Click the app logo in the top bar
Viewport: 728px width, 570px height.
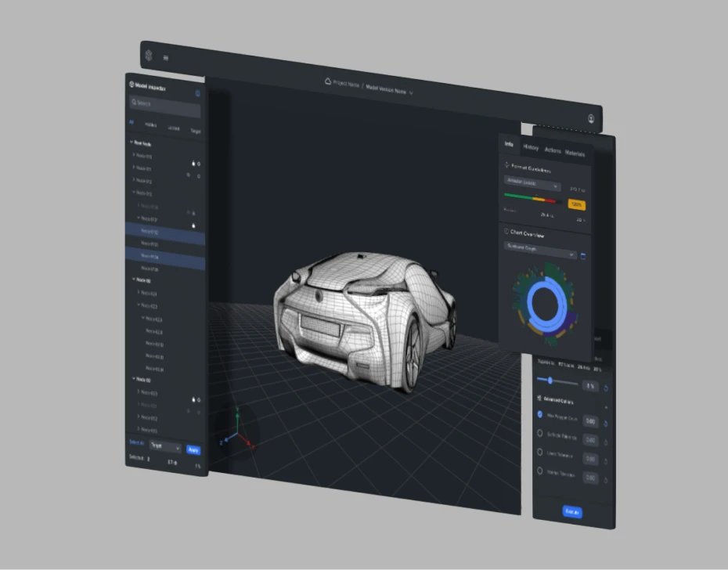tap(149, 56)
